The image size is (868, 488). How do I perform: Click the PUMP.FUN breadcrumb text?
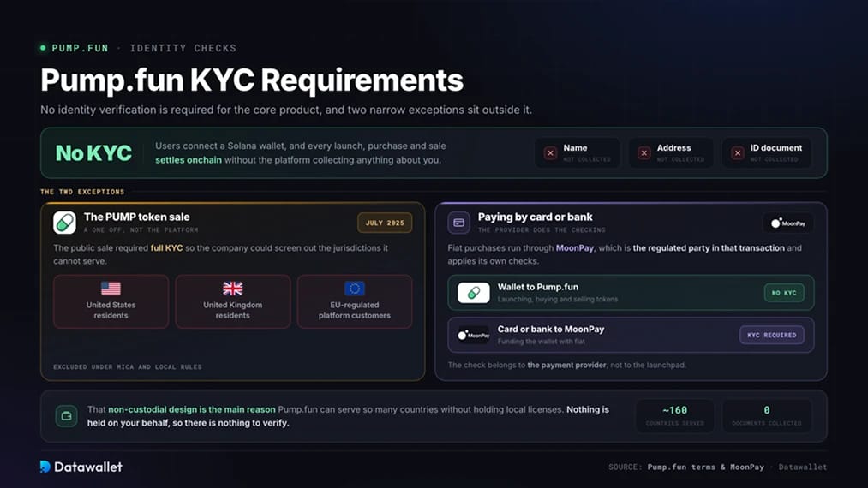(81, 48)
